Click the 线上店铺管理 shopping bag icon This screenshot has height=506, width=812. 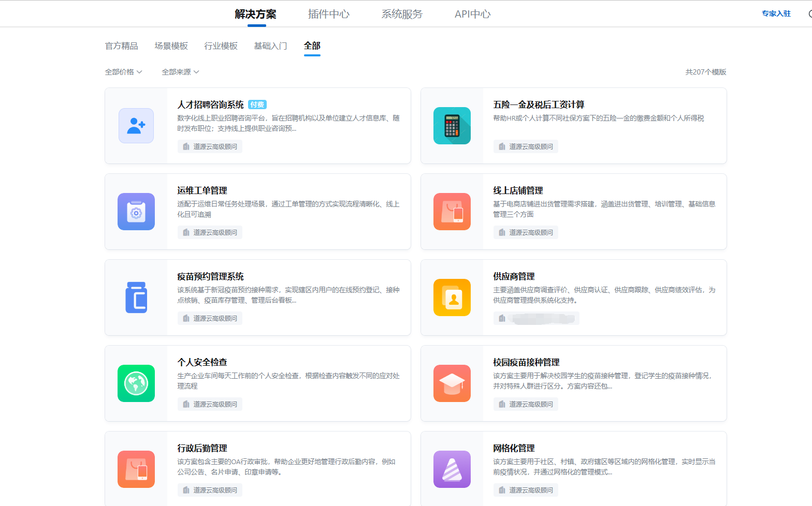(x=452, y=212)
